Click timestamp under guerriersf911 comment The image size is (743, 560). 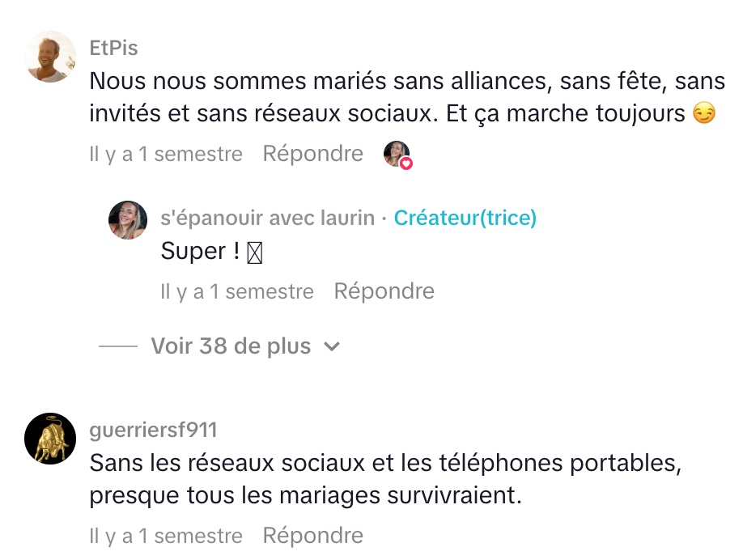[x=166, y=536]
